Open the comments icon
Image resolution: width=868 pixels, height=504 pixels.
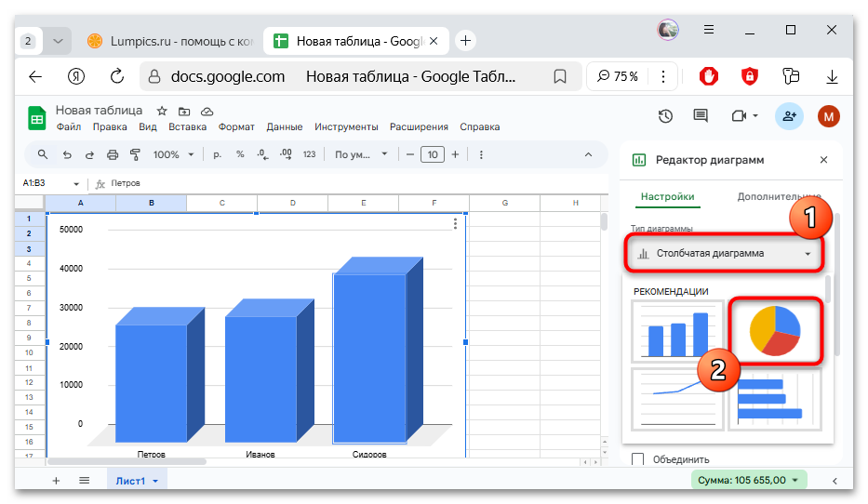coord(701,116)
